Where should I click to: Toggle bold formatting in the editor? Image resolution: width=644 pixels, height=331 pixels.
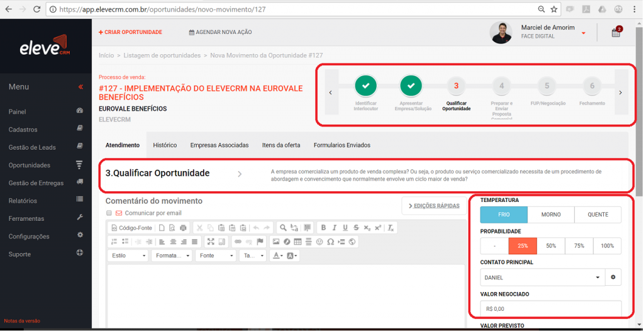click(324, 228)
